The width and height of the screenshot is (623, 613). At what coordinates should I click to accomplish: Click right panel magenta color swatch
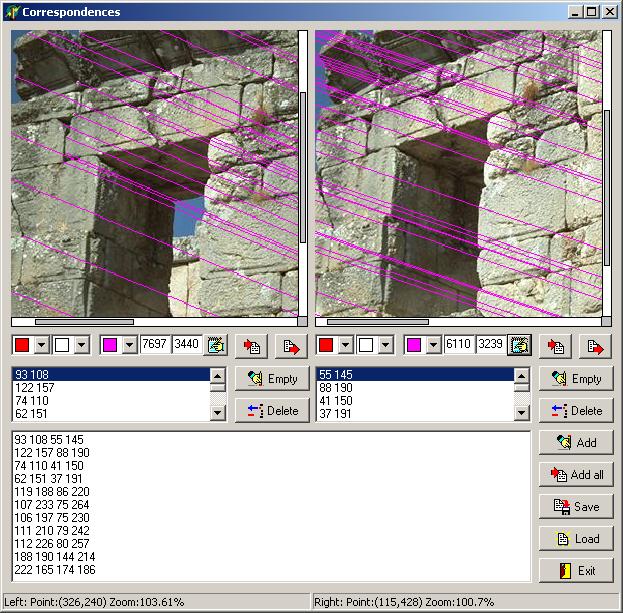coord(414,345)
